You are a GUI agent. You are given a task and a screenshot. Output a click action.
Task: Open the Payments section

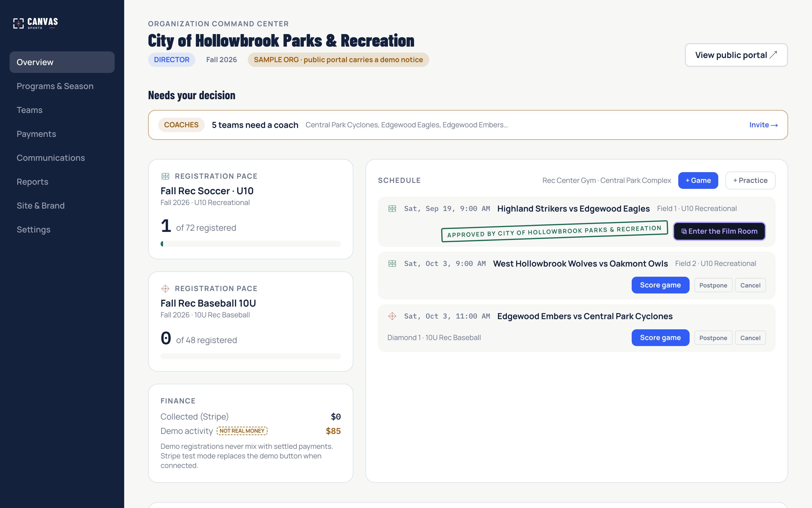tap(62, 134)
